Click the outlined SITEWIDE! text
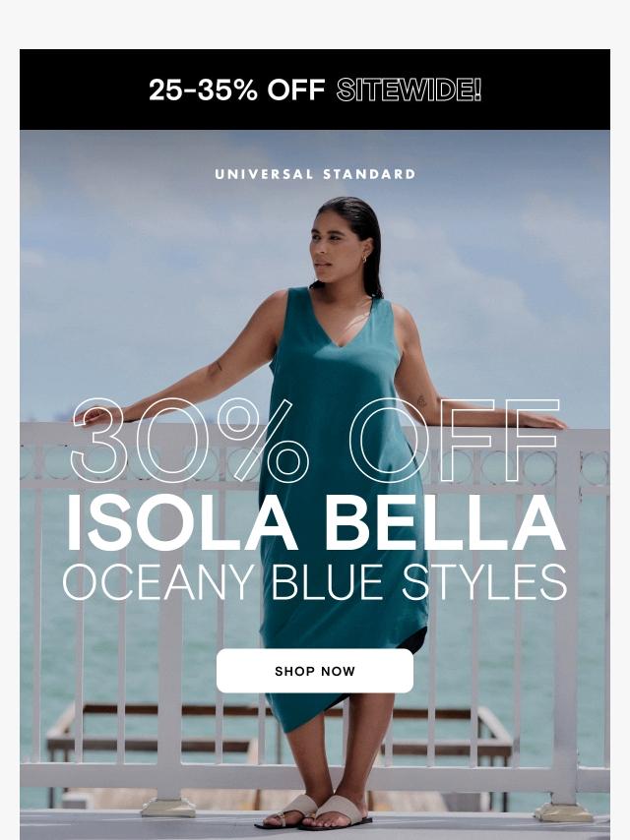 pos(409,90)
